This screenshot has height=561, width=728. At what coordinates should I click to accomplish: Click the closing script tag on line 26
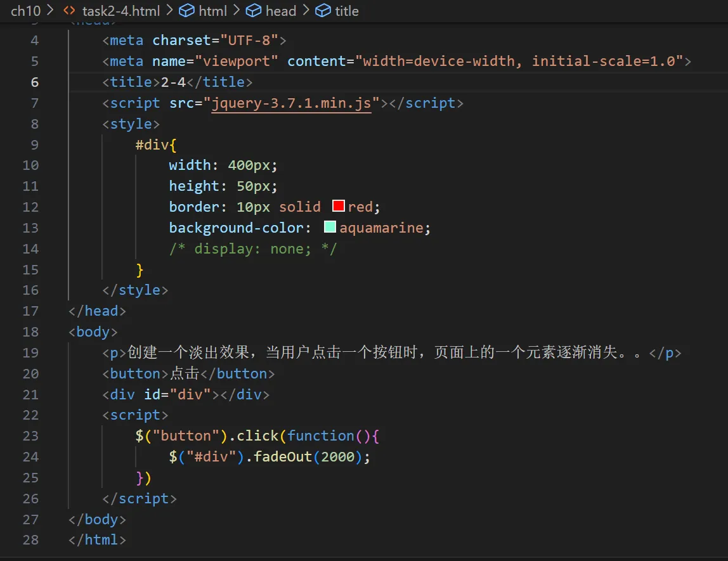[x=140, y=498]
